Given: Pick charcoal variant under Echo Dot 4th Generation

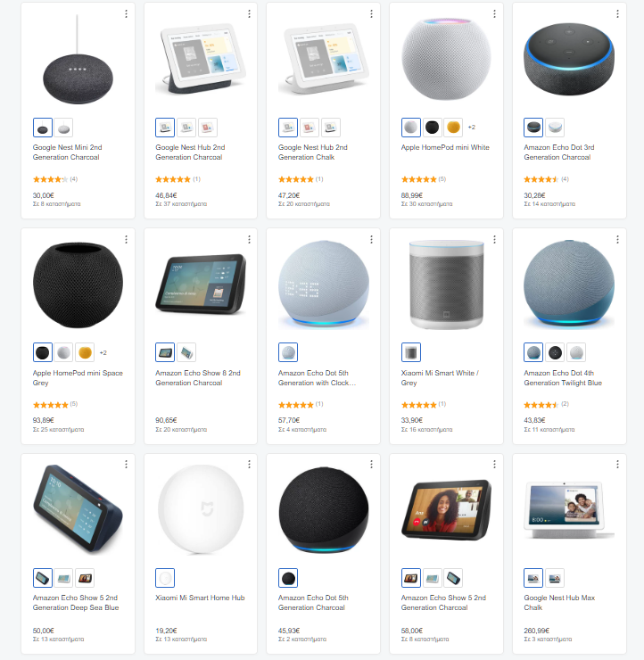Looking at the screenshot, I should 555,352.
